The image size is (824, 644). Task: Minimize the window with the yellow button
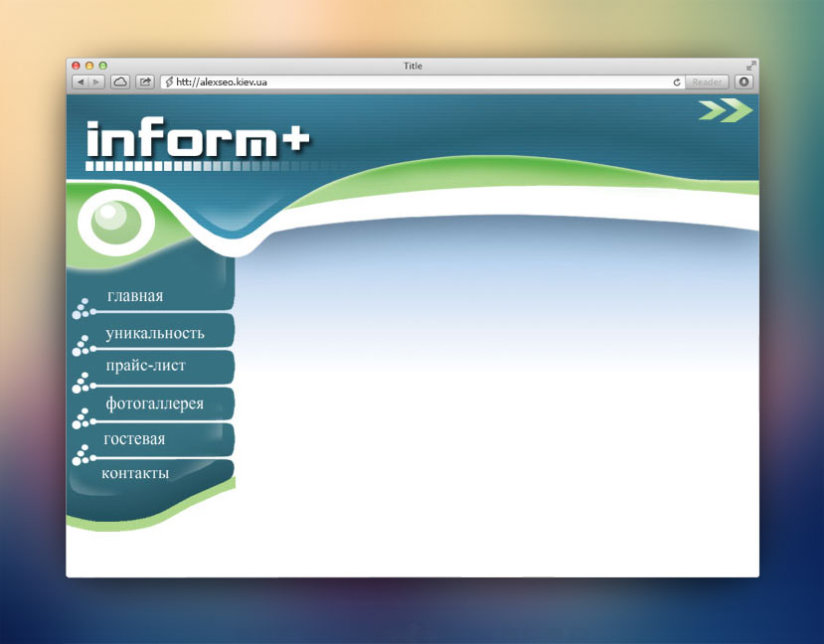coord(89,66)
